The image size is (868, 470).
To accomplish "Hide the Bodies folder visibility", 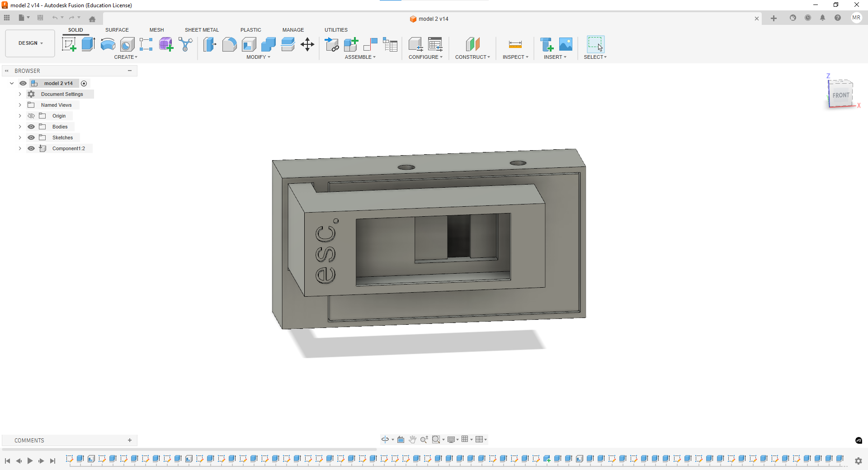I will point(31,127).
